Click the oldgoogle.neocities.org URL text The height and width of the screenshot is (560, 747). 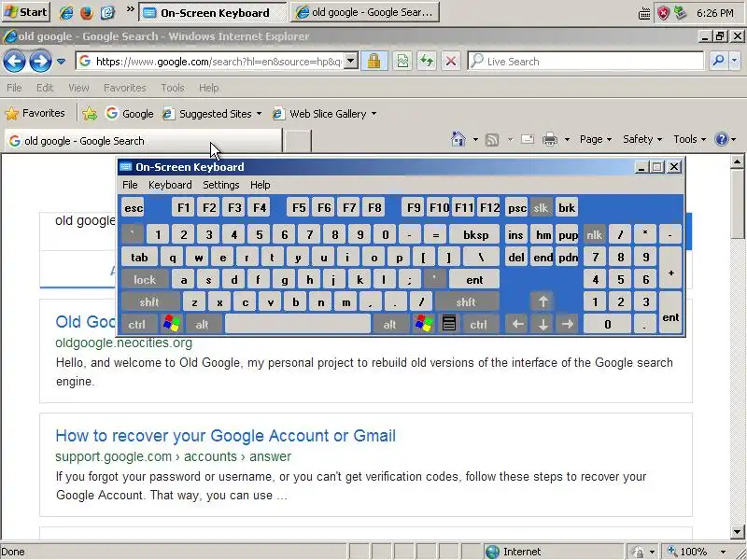click(x=124, y=343)
